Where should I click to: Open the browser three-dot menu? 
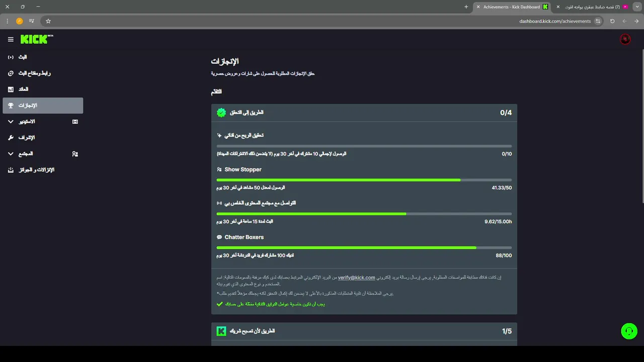pyautogui.click(x=7, y=21)
